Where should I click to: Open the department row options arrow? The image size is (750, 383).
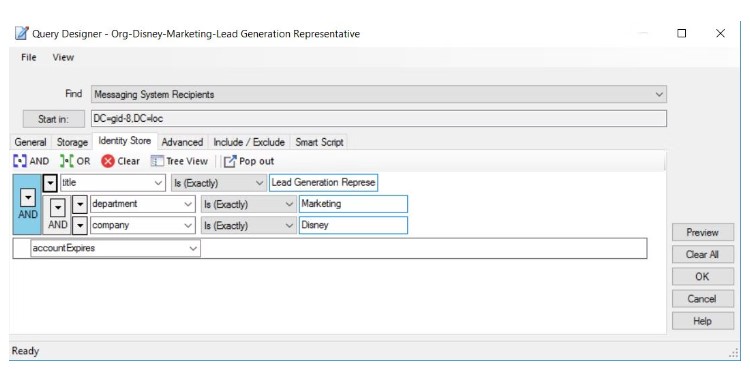click(x=80, y=204)
